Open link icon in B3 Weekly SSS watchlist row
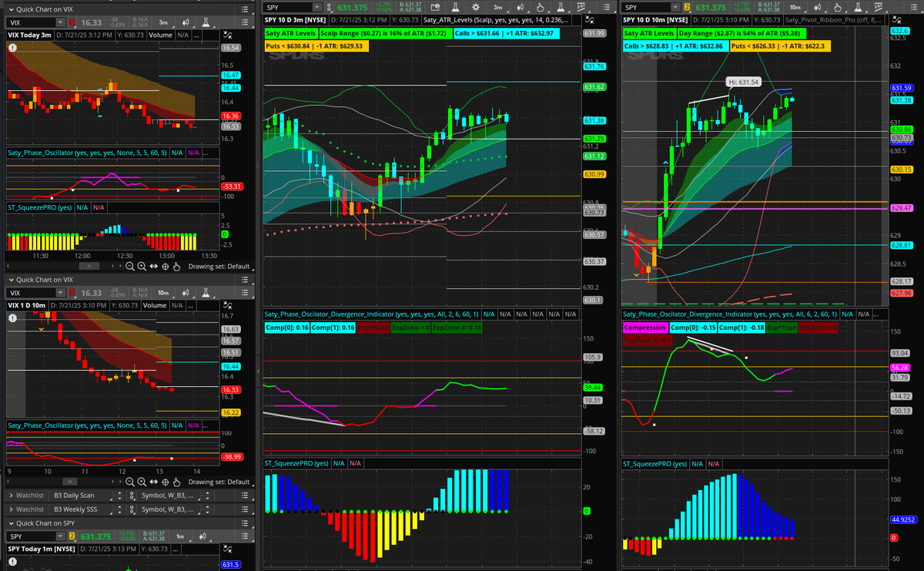 132,509
